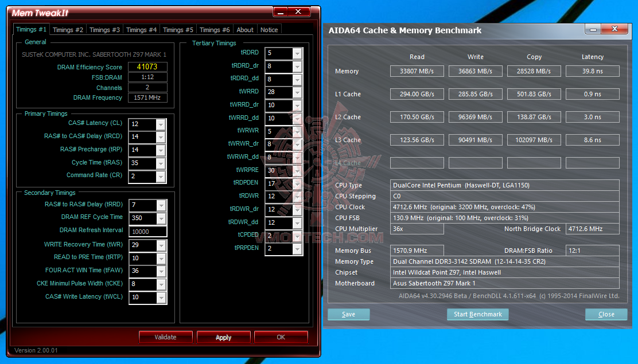
Task: Open the tWRRD dropdown
Action: click(x=297, y=92)
